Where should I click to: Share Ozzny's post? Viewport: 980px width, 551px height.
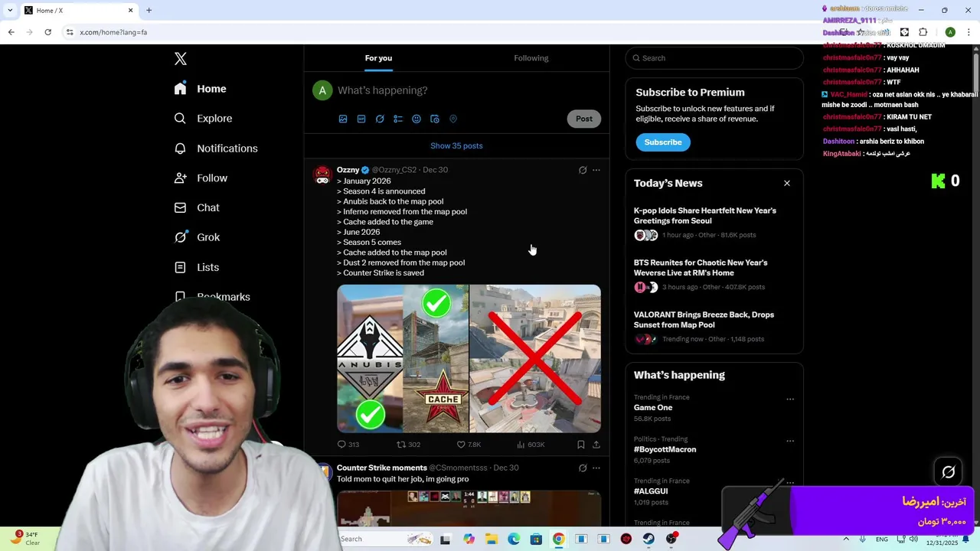(x=596, y=445)
